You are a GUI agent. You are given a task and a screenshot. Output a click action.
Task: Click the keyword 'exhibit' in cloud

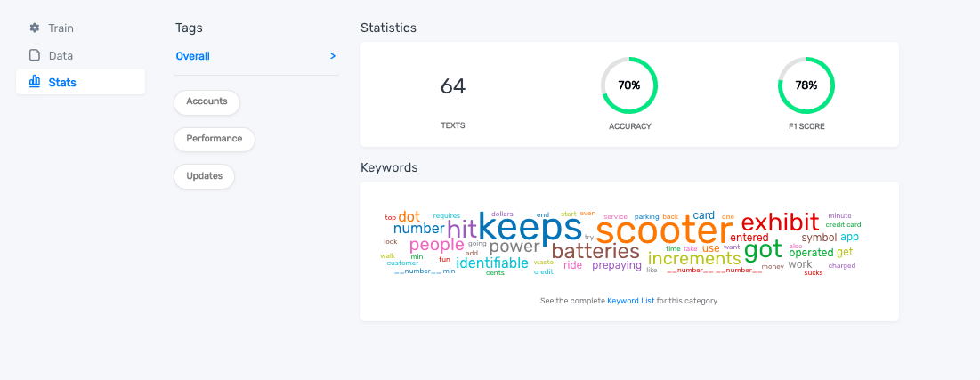coord(780,222)
